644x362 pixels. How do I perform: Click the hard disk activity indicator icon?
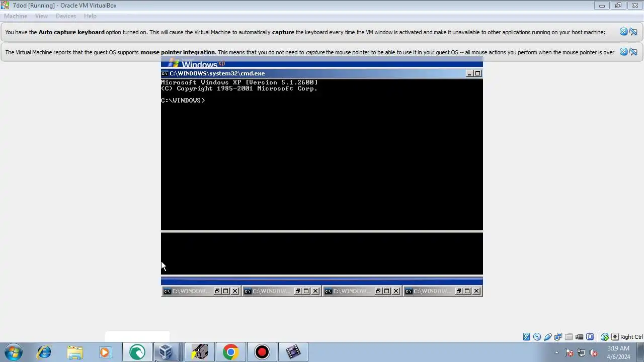click(x=526, y=337)
